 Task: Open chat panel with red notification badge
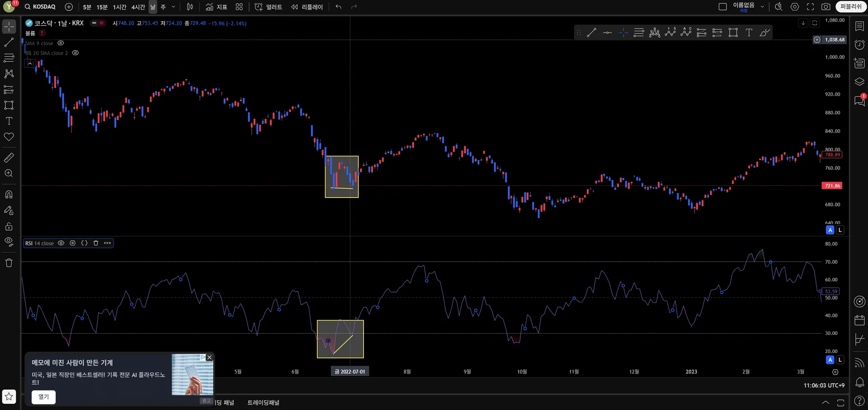point(859,100)
